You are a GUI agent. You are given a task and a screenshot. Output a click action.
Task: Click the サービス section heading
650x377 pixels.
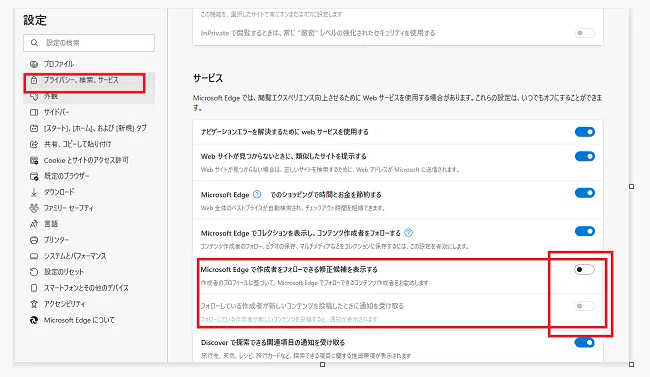point(208,78)
